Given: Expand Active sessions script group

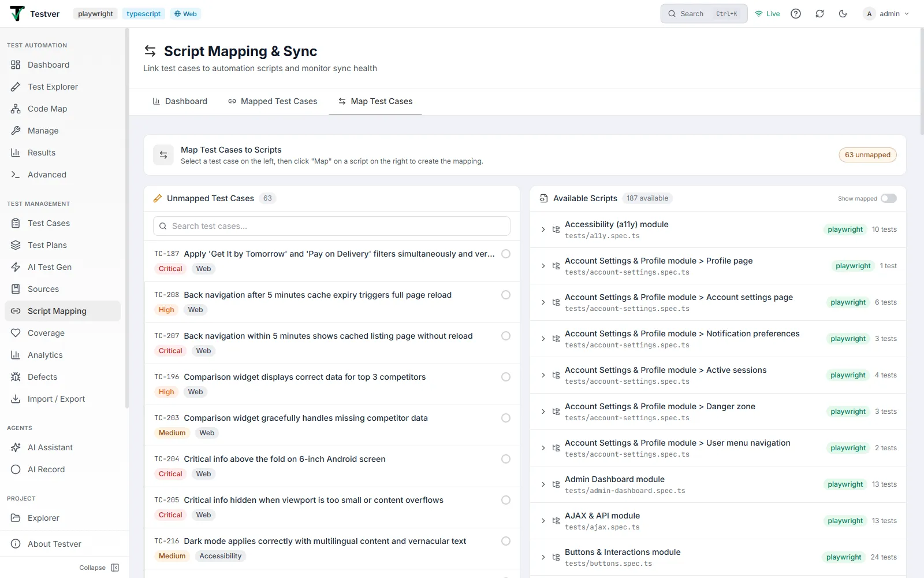Looking at the screenshot, I should click(543, 375).
